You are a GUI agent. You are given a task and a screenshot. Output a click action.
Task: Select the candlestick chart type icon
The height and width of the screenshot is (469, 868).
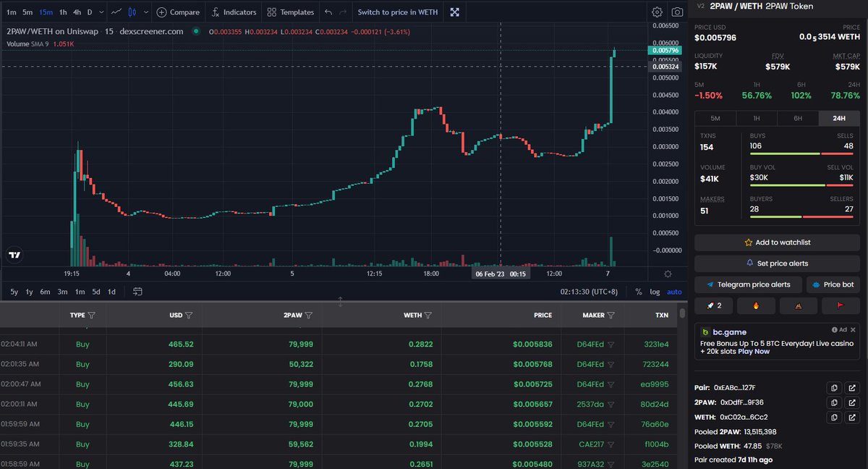point(132,12)
